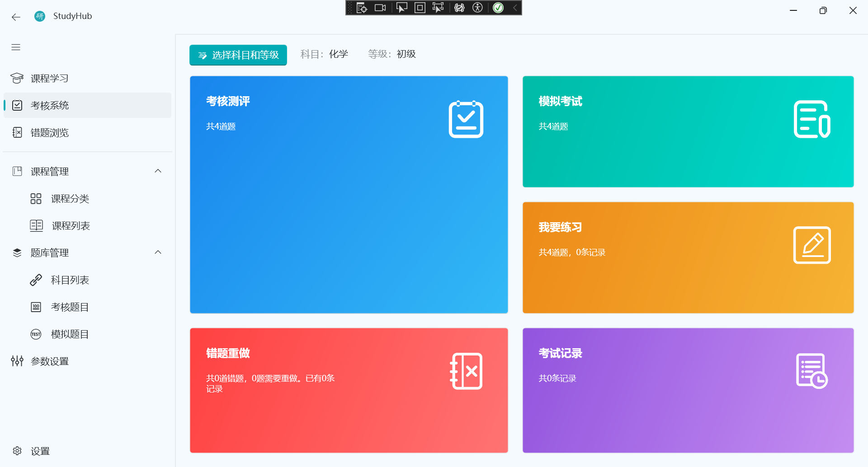Viewport: 868px width, 467px height.
Task: Open 参数设置 in the sidebar
Action: [87, 361]
